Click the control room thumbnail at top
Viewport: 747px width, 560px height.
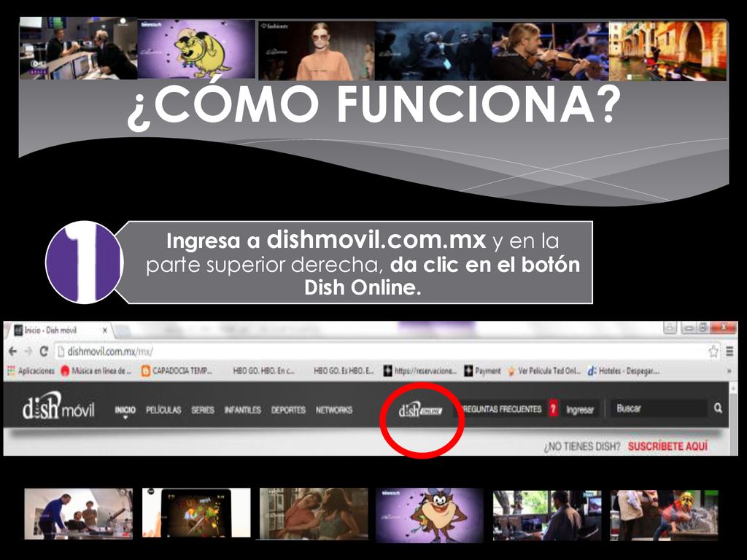coord(78,47)
